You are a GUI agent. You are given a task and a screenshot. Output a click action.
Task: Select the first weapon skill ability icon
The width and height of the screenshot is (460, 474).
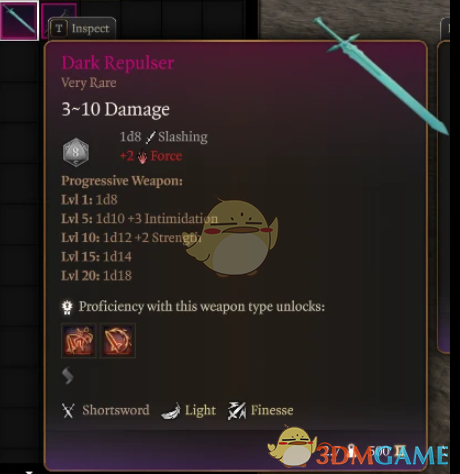tap(79, 341)
